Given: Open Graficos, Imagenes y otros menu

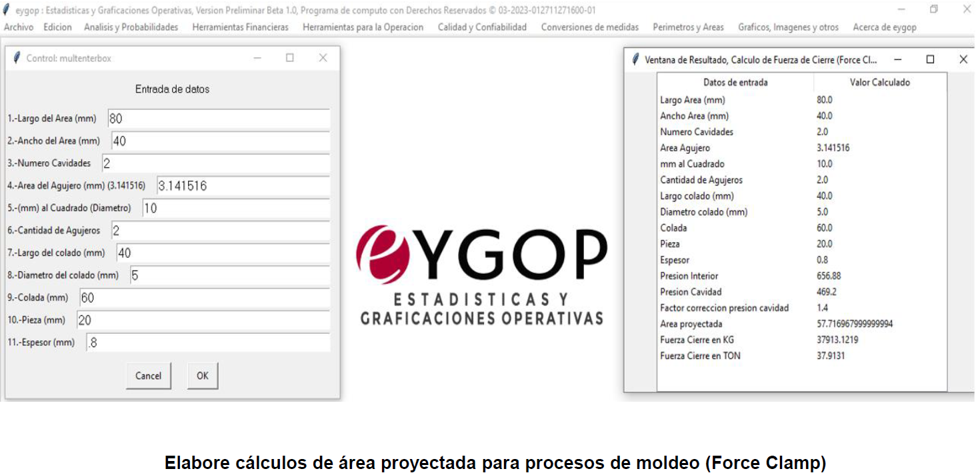Looking at the screenshot, I should [x=788, y=27].
